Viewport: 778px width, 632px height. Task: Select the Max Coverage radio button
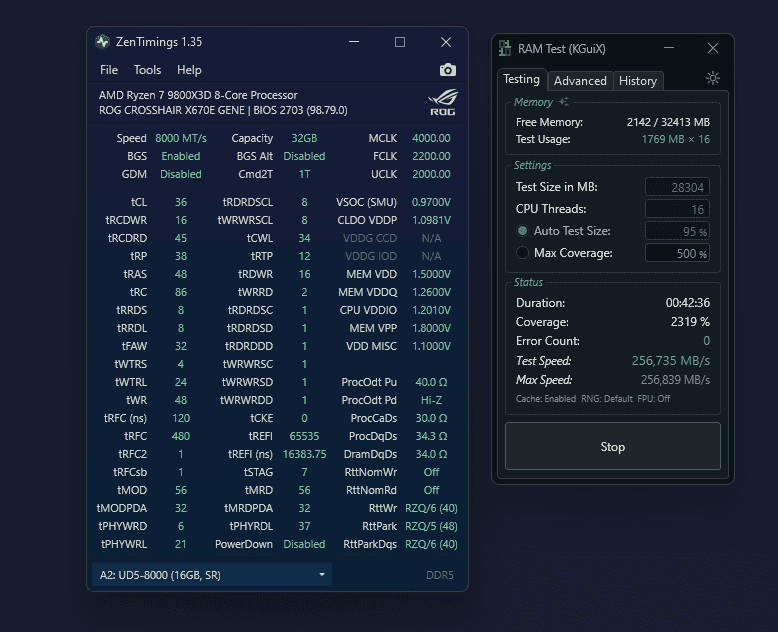[x=522, y=253]
